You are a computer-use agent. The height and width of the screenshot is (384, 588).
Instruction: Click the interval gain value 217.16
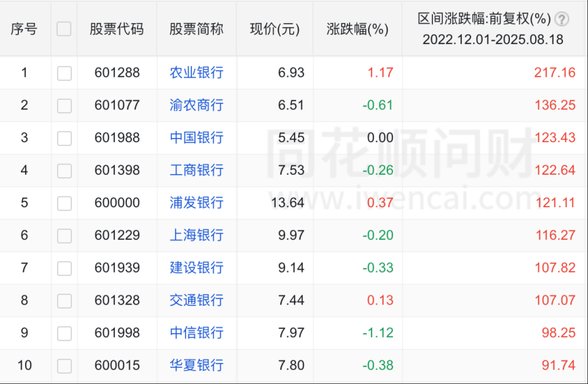pyautogui.click(x=555, y=73)
